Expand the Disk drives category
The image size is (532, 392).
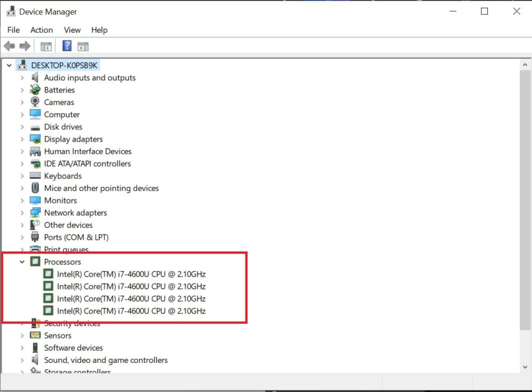(22, 127)
